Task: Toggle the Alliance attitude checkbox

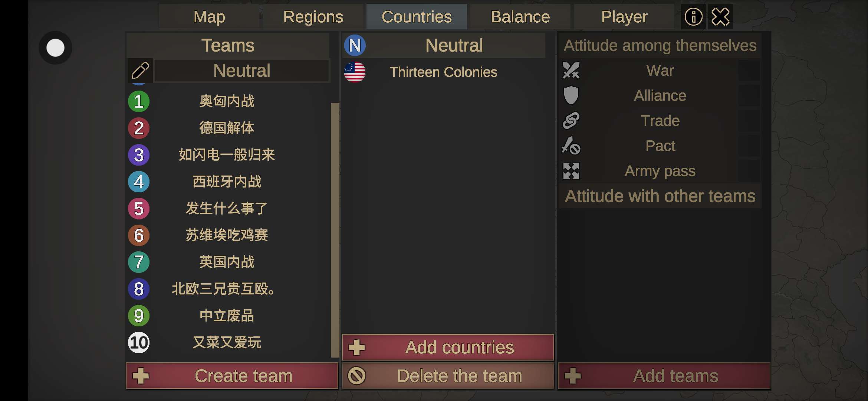Action: (749, 95)
